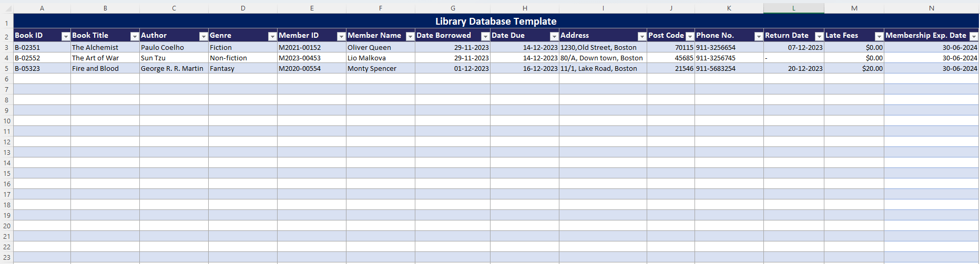The width and height of the screenshot is (980, 264).
Task: Select address 11/1, Lake Road, Boston
Action: point(603,68)
